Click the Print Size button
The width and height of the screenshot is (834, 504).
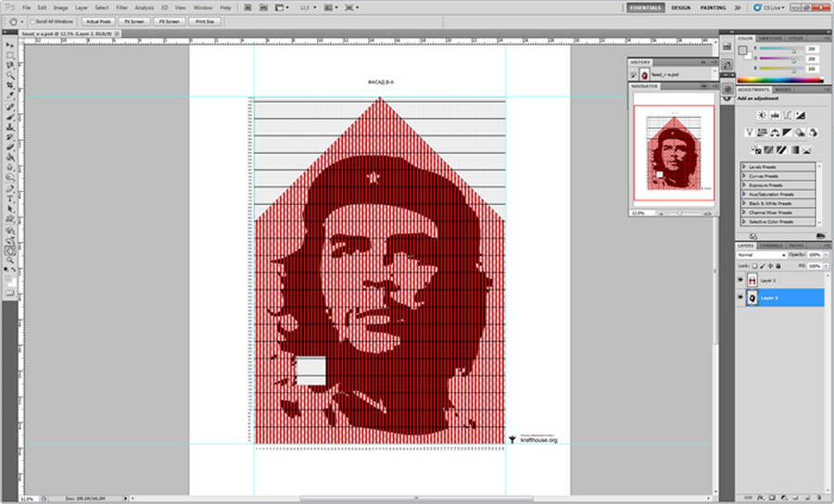point(204,22)
